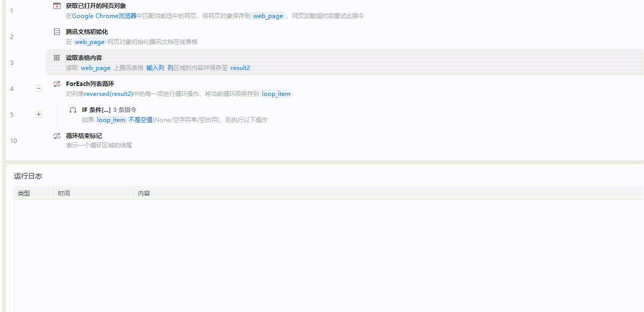Click the browser icon of 获取已打开的网页对象
644x312 pixels.
[57, 6]
